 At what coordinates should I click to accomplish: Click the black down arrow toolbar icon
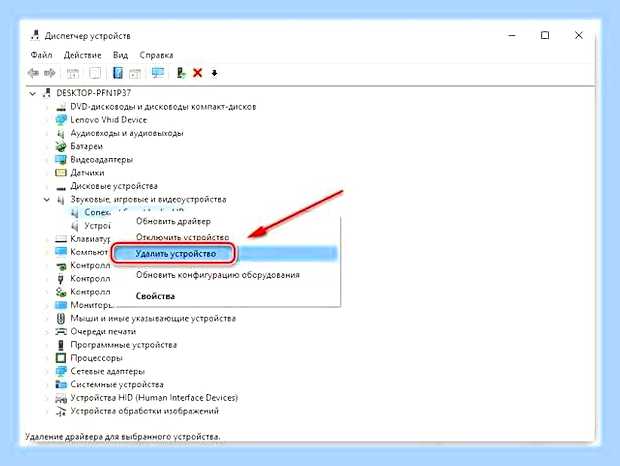(214, 73)
